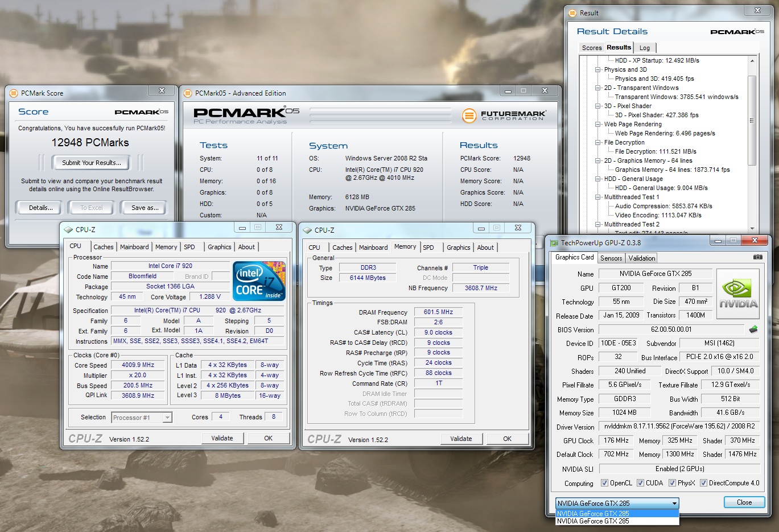Click Validate in Memory CPU-Z window
The height and width of the screenshot is (532, 779).
[x=461, y=439]
